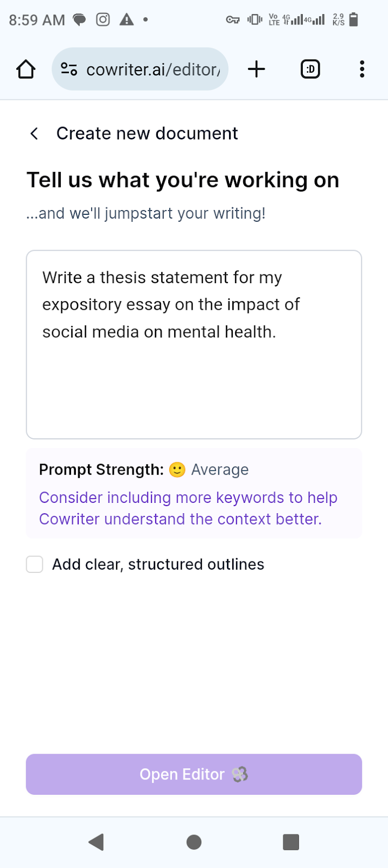Select the cowriter.ai/editor address bar
The image size is (388, 868).
pyautogui.click(x=140, y=69)
